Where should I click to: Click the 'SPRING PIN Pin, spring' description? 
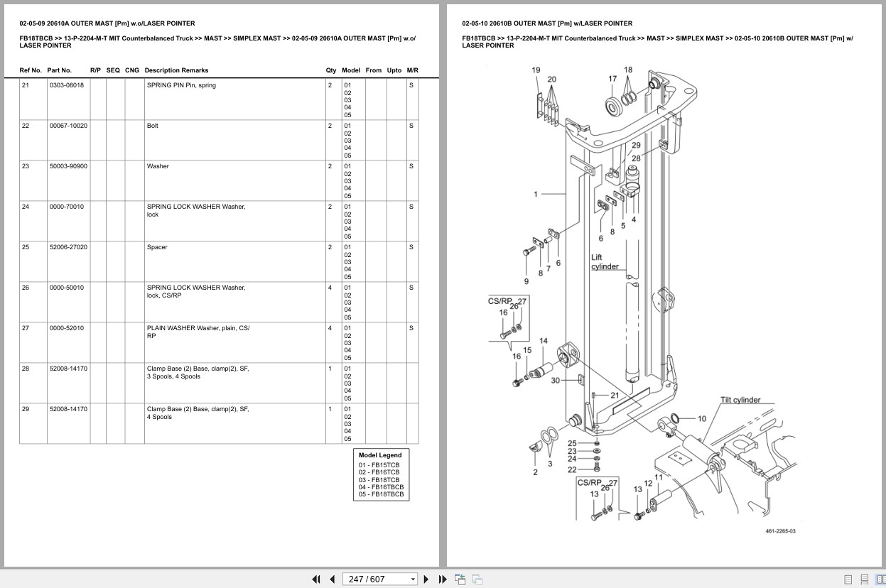181,85
